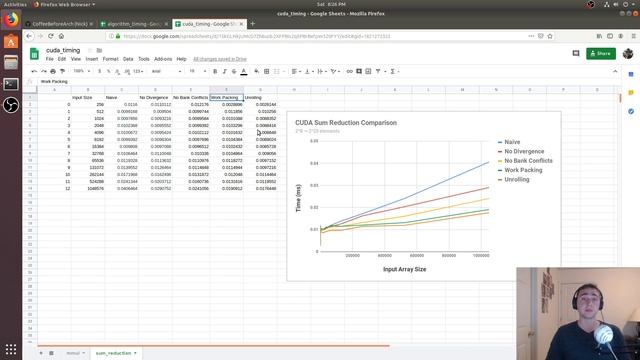Viewport: 640px width, 360px height.
Task: Click the merge cells icon
Action: coord(277,71)
